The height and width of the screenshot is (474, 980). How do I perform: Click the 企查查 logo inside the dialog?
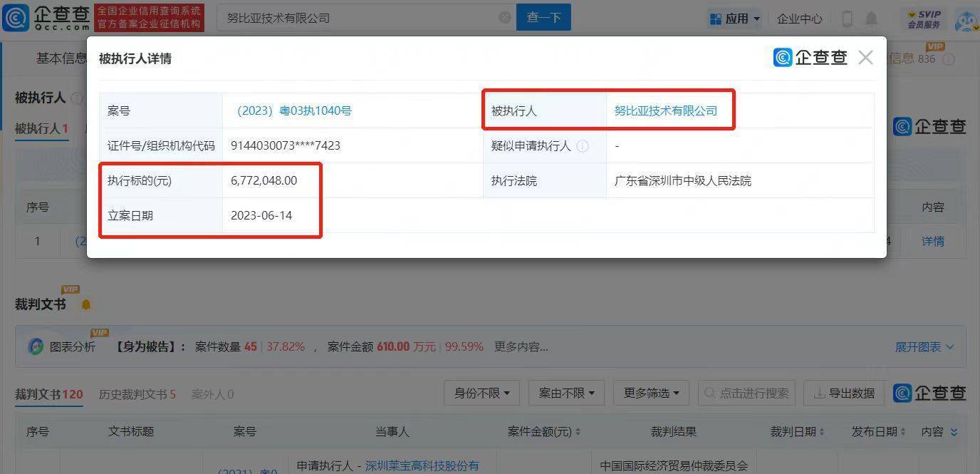(810, 58)
